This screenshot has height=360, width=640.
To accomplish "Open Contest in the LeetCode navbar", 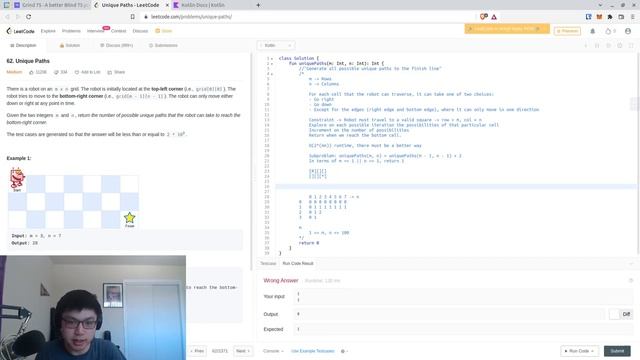I will 119,31.
